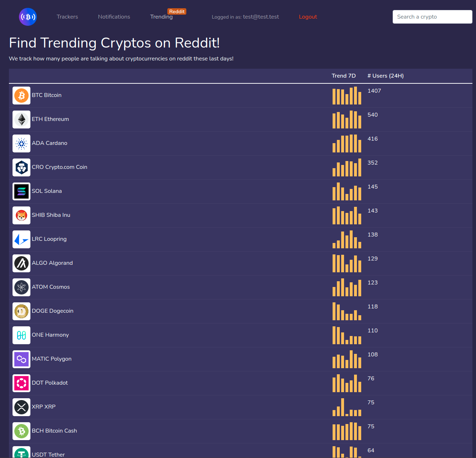Open the Notifications page

click(x=114, y=16)
